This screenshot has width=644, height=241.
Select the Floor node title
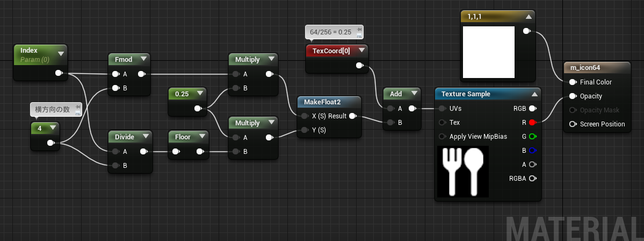point(183,137)
